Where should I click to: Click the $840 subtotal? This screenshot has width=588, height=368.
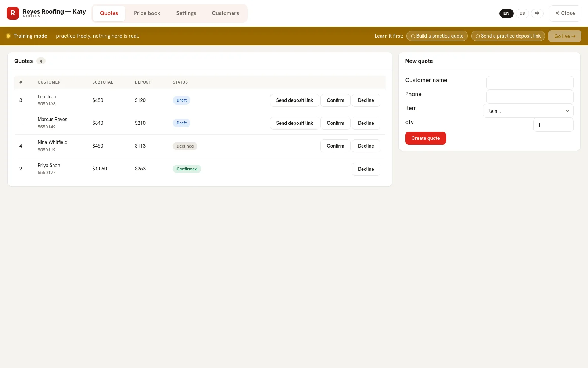(98, 123)
